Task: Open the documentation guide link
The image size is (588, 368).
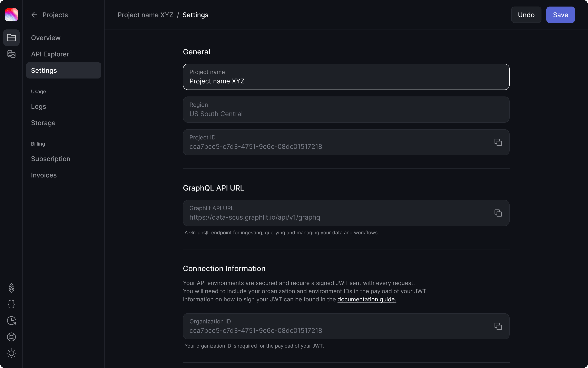Action: [x=367, y=299]
